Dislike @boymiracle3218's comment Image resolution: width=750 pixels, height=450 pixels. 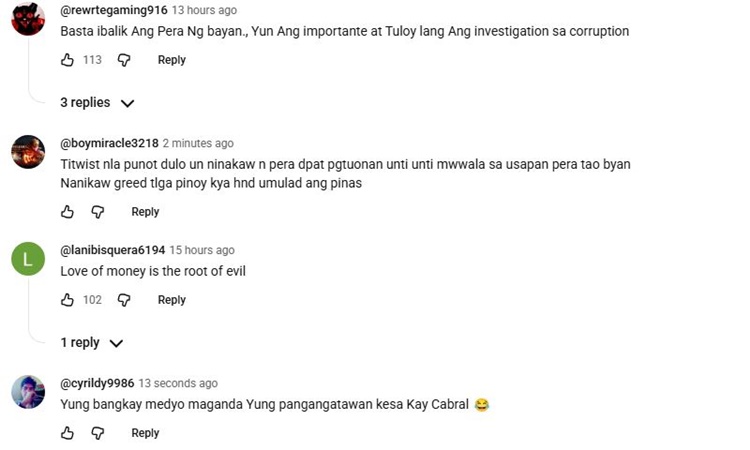pos(98,212)
